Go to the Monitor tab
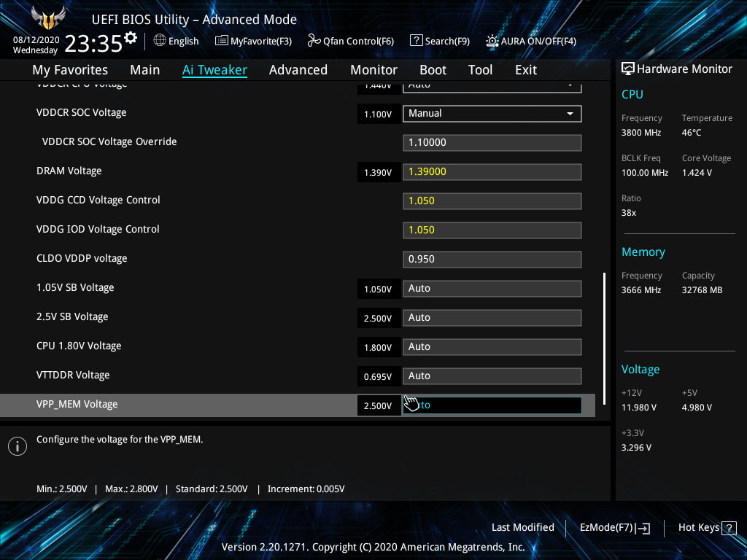 point(373,70)
